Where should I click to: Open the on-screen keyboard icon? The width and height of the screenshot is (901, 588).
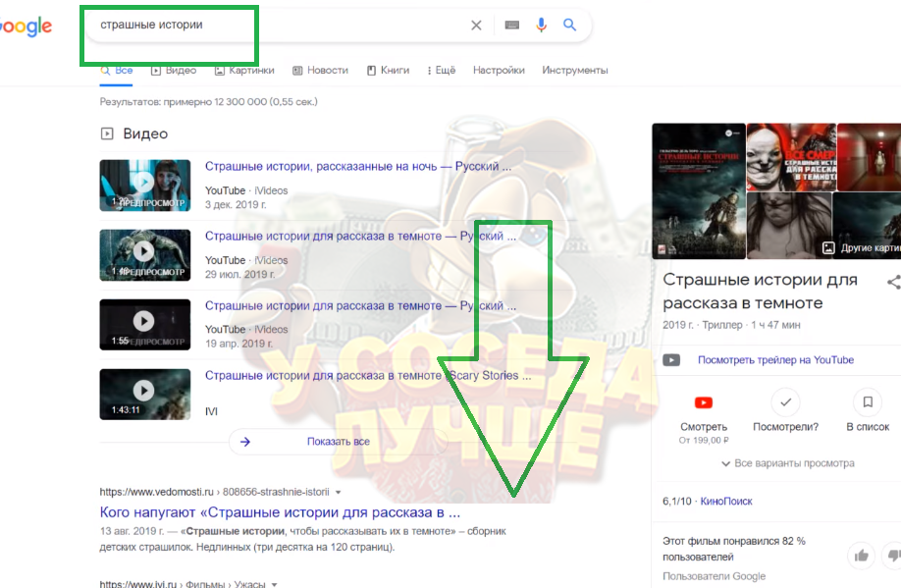point(511,25)
